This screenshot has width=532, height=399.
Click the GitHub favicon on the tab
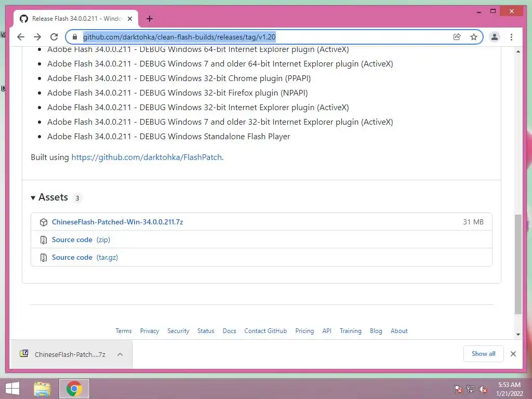pos(24,19)
